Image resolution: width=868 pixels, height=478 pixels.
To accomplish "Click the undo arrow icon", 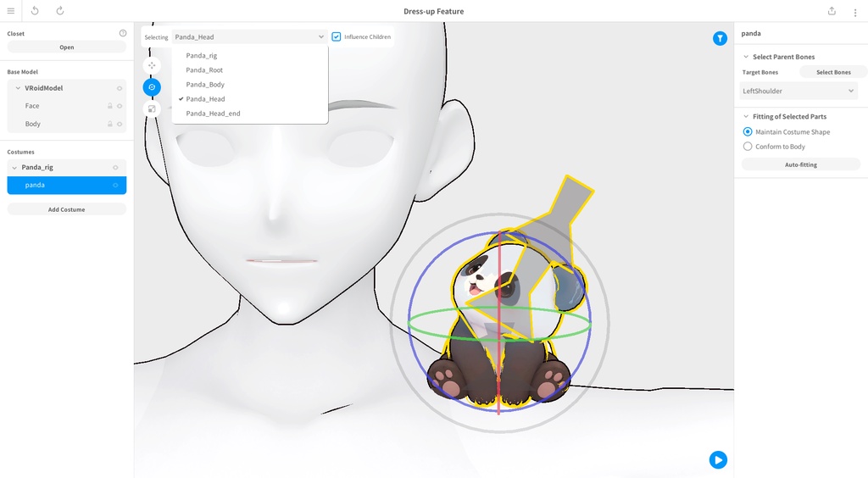I will pos(35,11).
